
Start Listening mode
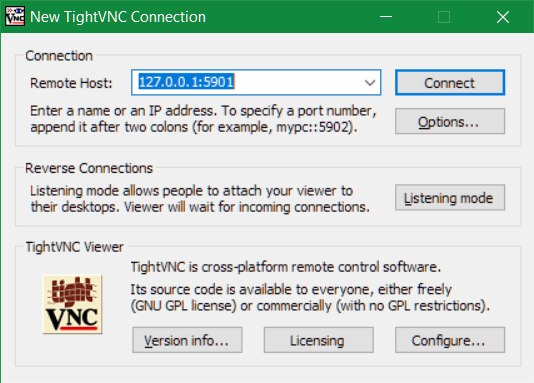450,197
